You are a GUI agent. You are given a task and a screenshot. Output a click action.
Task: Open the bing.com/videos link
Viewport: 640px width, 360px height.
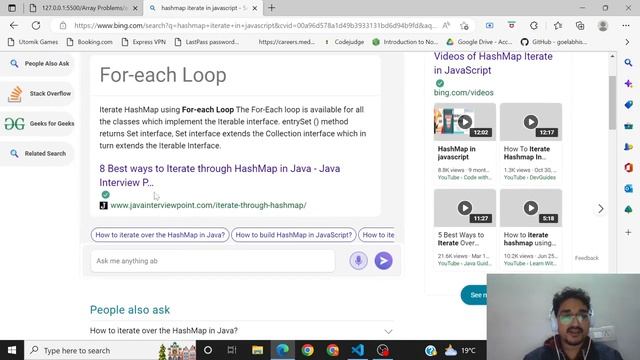point(463,93)
